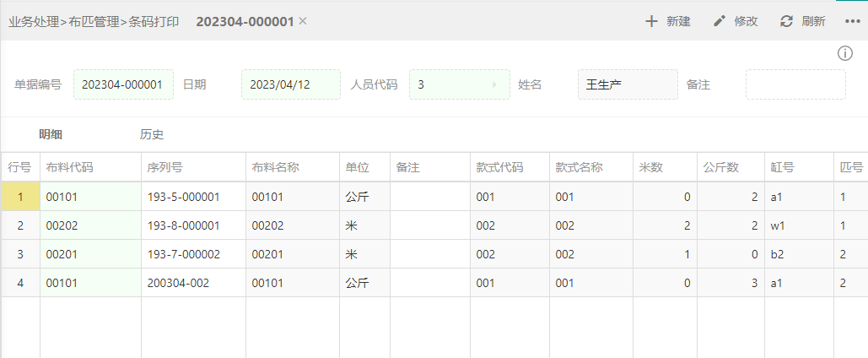This screenshot has height=358, width=868.
Task: Click the 单据编号 input field
Action: tap(123, 84)
